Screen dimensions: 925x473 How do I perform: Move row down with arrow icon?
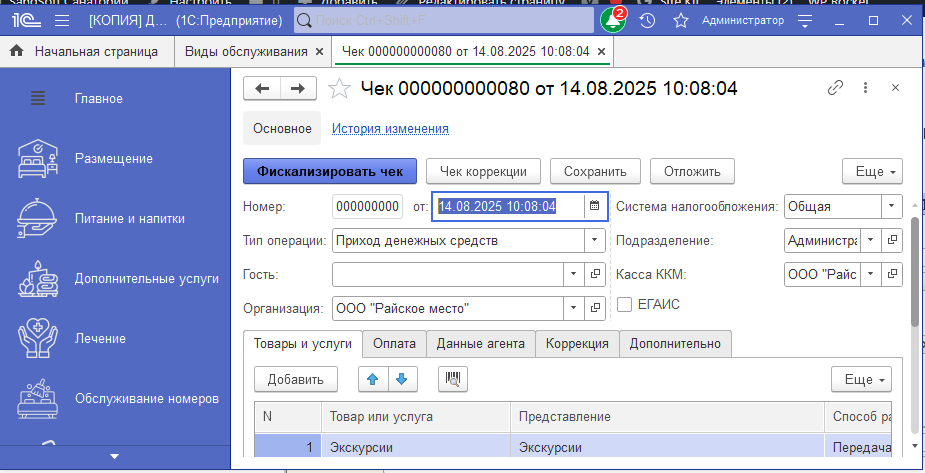pyautogui.click(x=401, y=379)
